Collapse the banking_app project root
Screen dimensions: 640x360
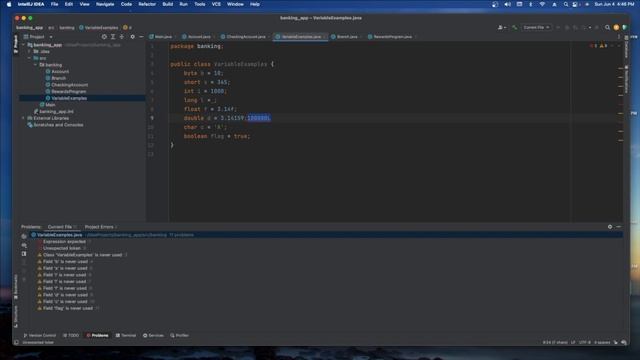pos(24,45)
